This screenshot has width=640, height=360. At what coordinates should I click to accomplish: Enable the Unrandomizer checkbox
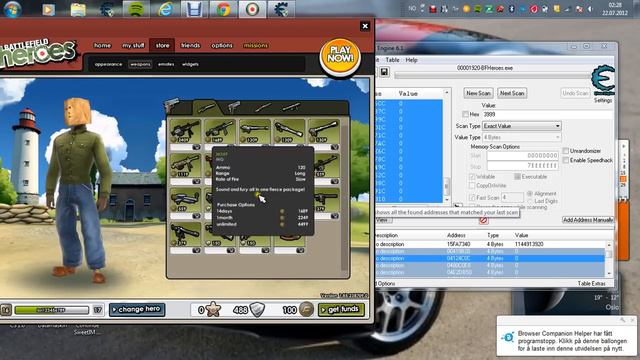(x=566, y=151)
